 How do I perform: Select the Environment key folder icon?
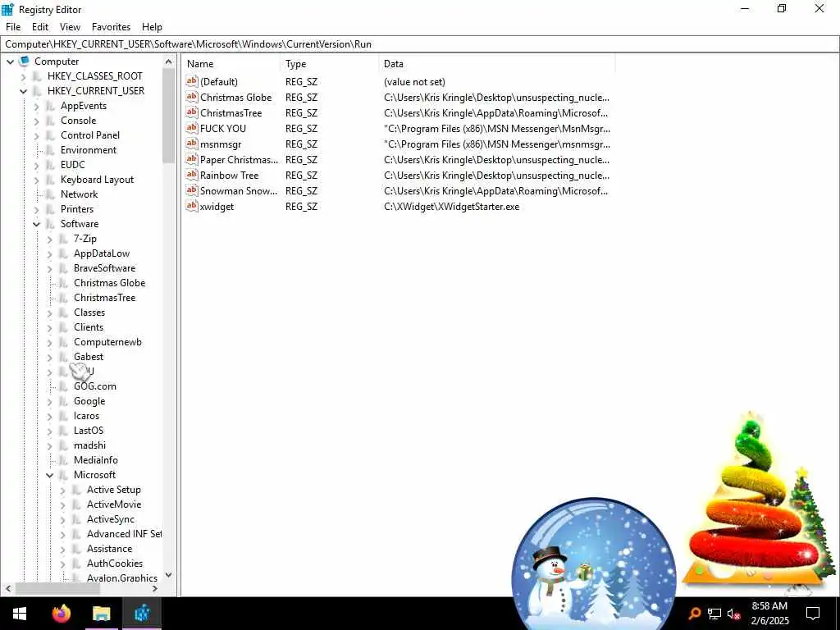click(51, 150)
